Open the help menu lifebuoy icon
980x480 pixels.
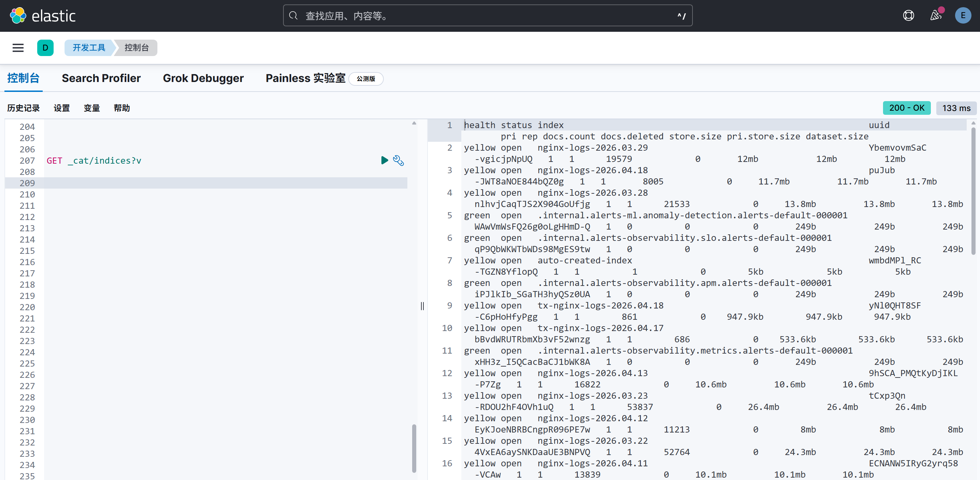[908, 16]
